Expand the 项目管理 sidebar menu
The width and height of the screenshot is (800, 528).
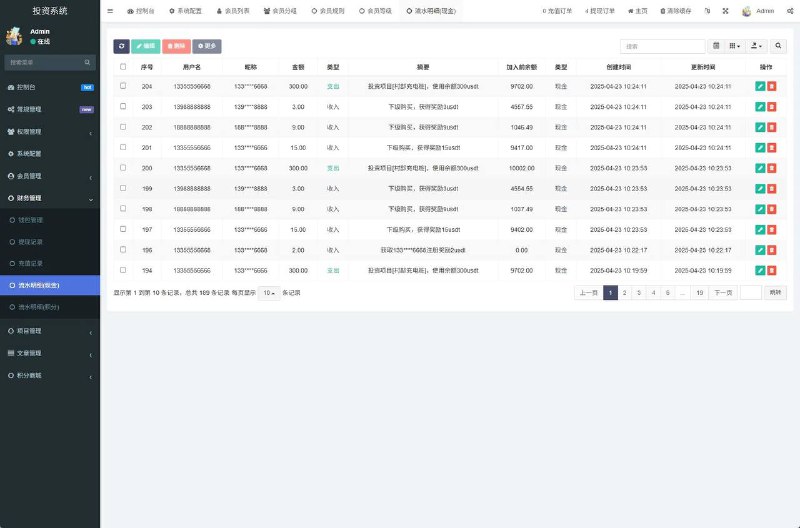tap(50, 331)
